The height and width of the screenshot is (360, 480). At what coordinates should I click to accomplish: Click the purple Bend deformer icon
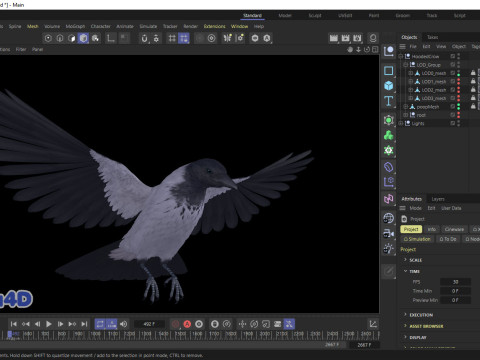(389, 167)
